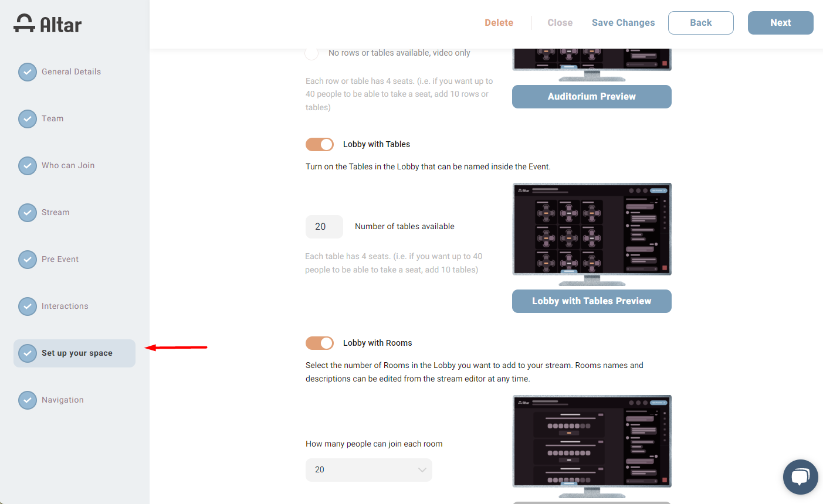The image size is (823, 504).
Task: Click Lobby with Tables Preview button
Action: point(592,301)
